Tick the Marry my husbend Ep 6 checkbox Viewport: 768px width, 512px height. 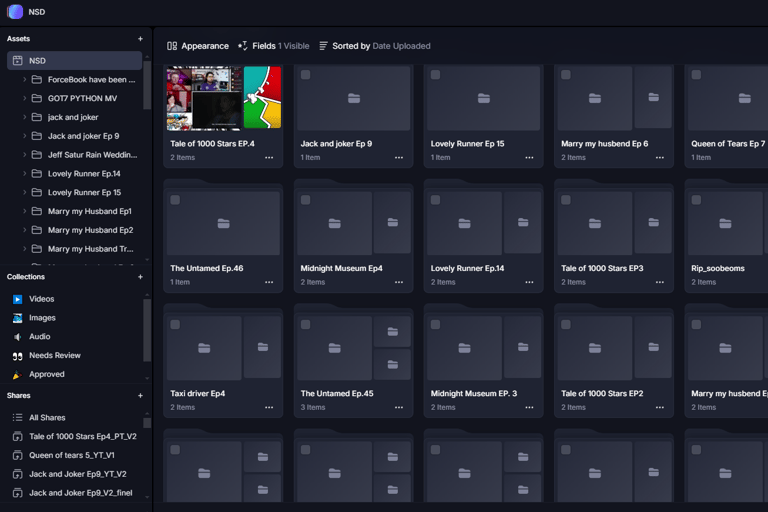click(566, 75)
